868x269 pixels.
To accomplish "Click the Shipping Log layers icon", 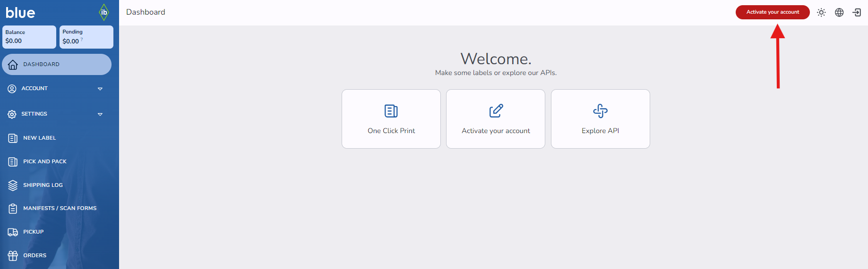I will click(x=13, y=185).
